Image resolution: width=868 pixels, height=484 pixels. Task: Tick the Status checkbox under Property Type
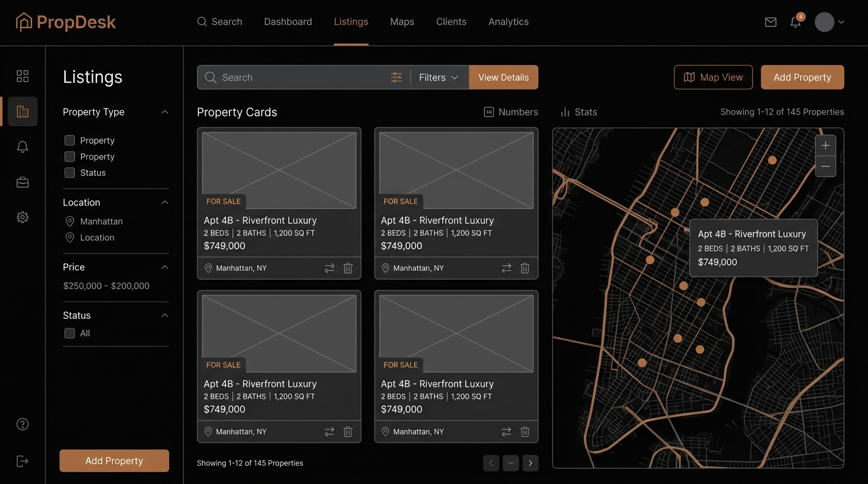(x=70, y=173)
